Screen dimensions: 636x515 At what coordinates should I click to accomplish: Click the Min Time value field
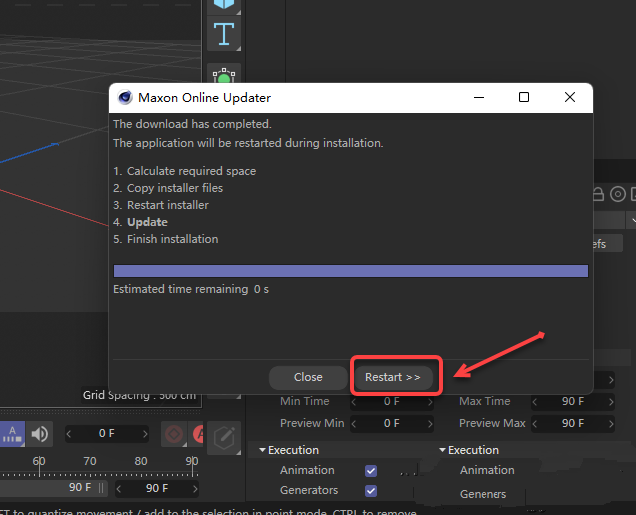392,401
